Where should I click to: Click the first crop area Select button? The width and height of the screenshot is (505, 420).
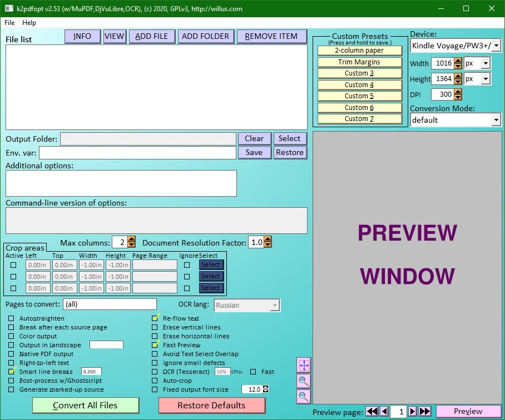(211, 264)
